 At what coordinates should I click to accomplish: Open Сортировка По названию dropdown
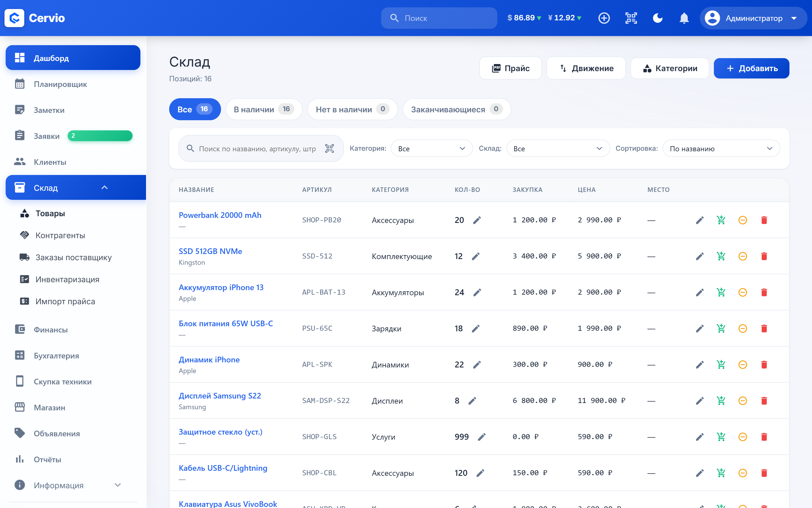(721, 148)
